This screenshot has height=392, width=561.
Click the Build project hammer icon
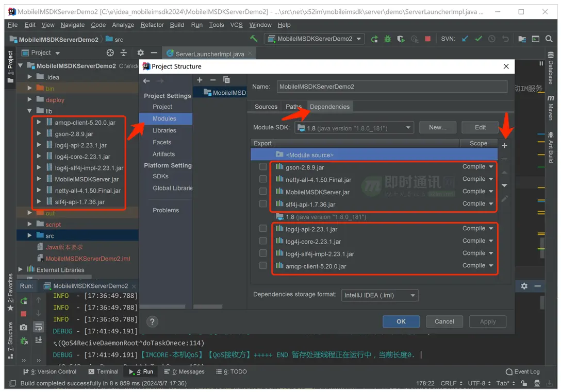[x=254, y=39]
